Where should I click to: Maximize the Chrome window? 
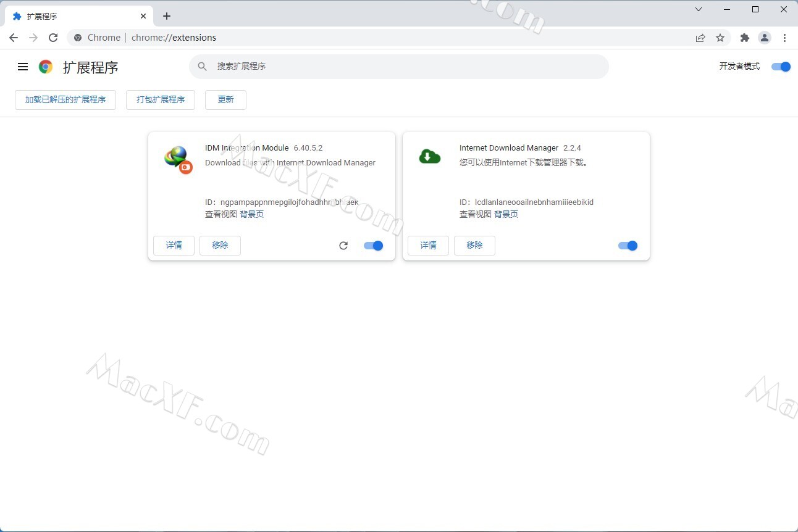(x=755, y=9)
